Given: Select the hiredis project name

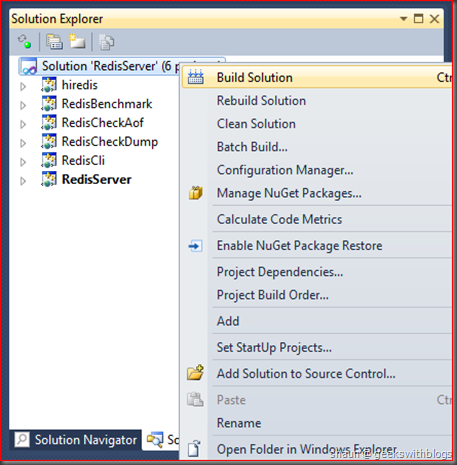Looking at the screenshot, I should (80, 85).
